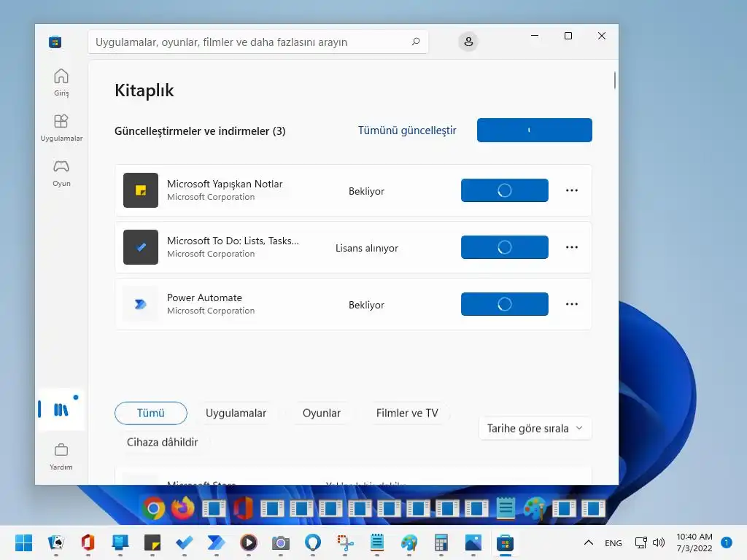
Task: Open network status in system tray
Action: click(640, 542)
